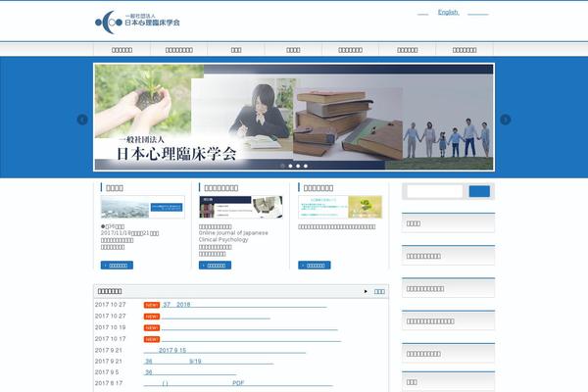Open fifth item in main navigation bar
This screenshot has width=588, height=392.
(x=350, y=50)
